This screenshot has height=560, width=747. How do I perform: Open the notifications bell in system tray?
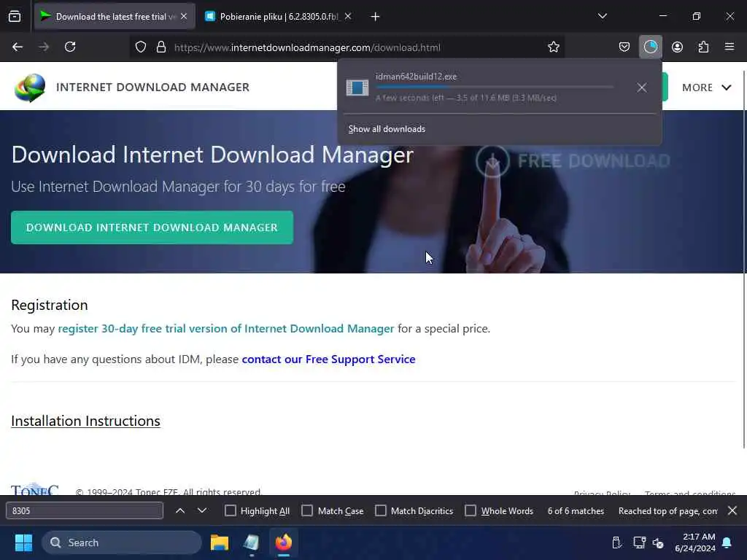coord(727,542)
